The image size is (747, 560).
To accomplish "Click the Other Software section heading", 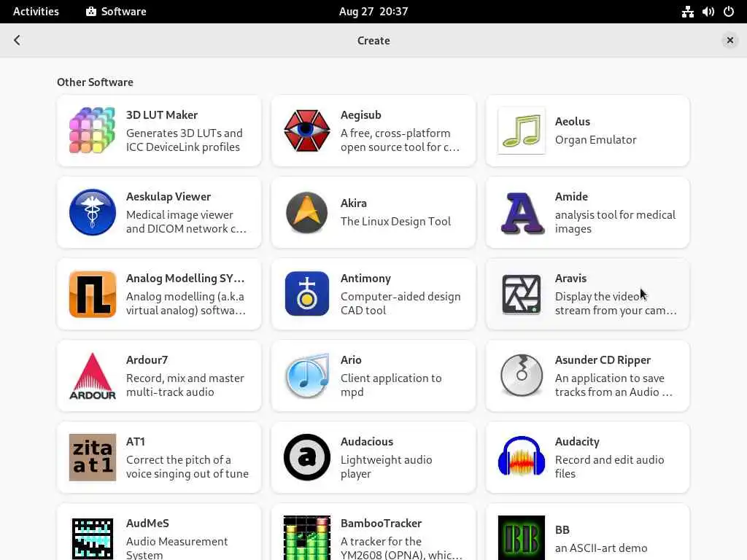I will pyautogui.click(x=95, y=82).
